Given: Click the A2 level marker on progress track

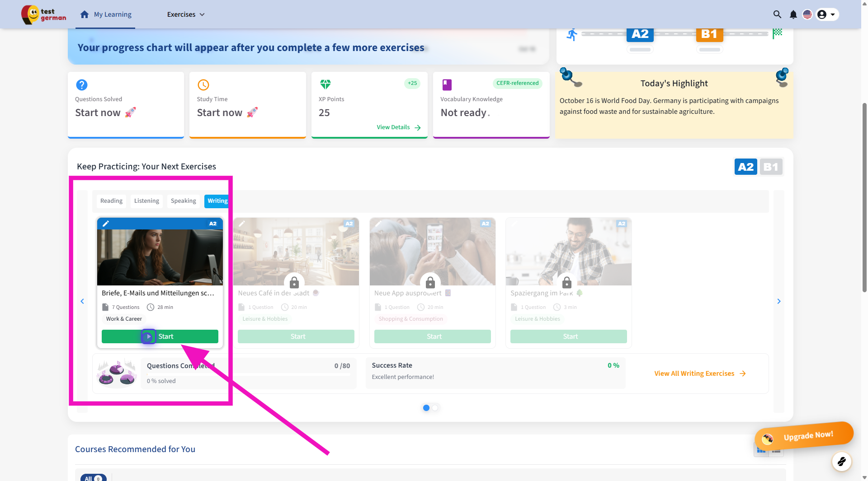Looking at the screenshot, I should click(640, 34).
